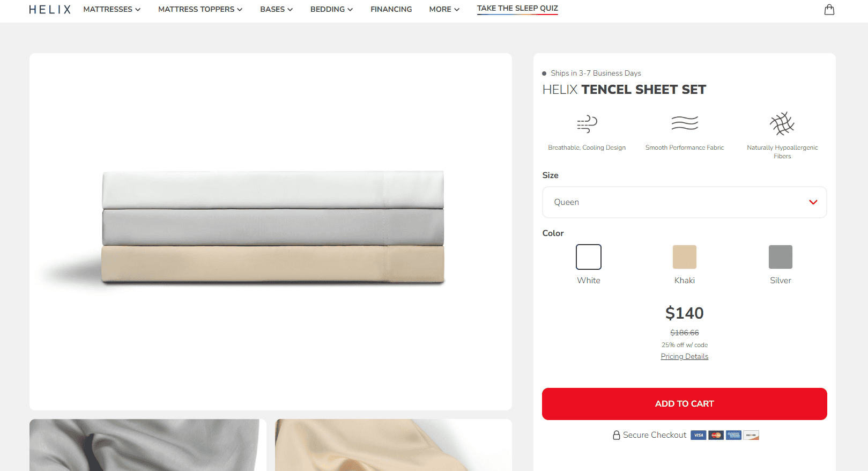Click the Secure Checkout lock icon
This screenshot has width=868, height=471.
click(617, 435)
